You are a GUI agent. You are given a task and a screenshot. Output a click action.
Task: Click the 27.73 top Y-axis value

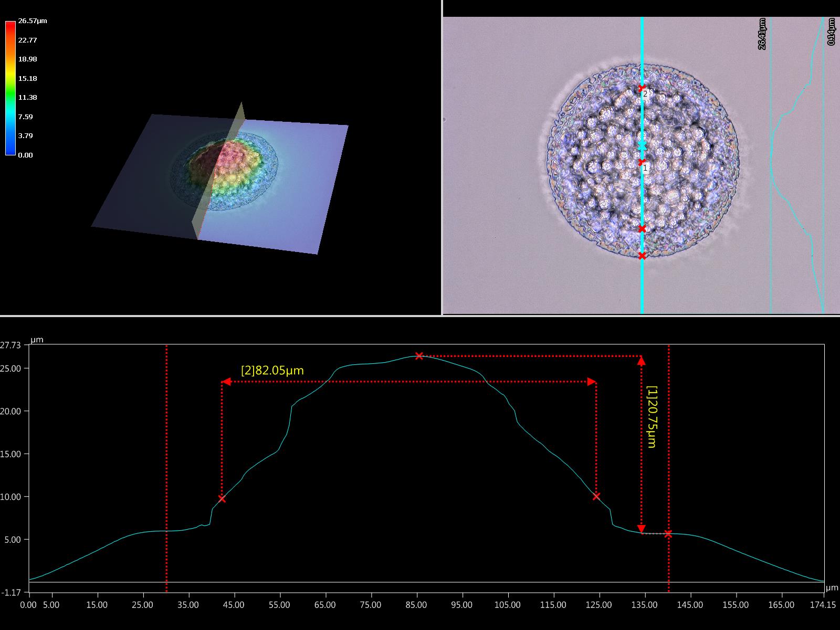click(x=10, y=345)
